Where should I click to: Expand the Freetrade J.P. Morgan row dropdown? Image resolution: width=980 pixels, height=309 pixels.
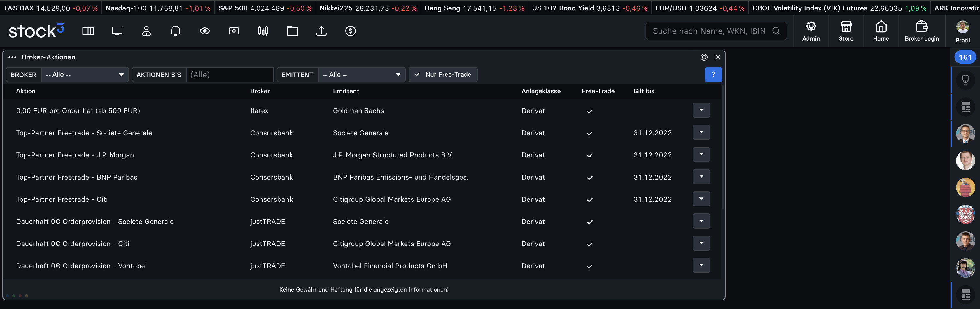click(701, 154)
